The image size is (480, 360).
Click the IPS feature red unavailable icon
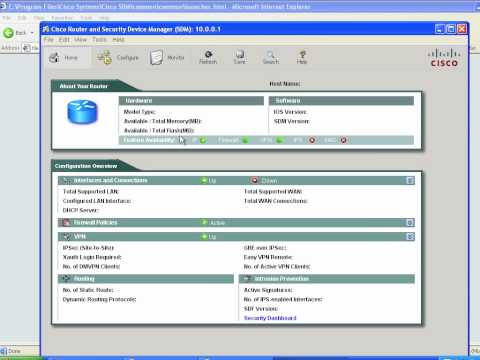(312, 140)
